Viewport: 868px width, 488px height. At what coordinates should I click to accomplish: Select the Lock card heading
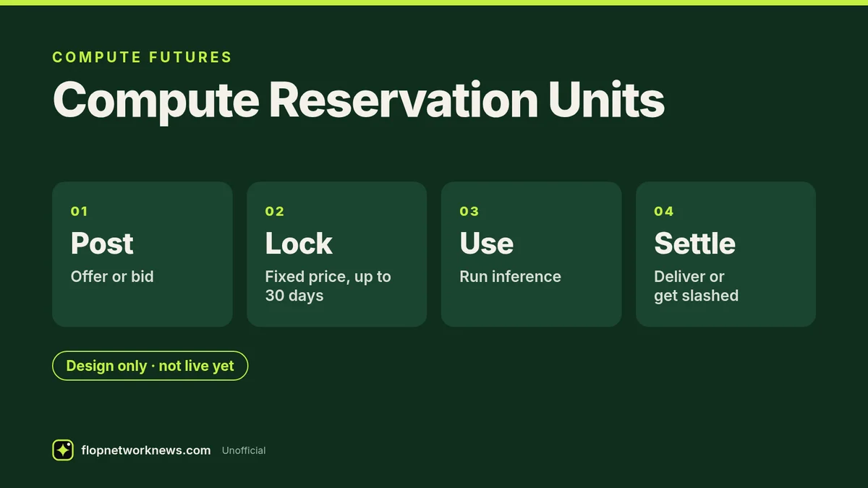299,244
